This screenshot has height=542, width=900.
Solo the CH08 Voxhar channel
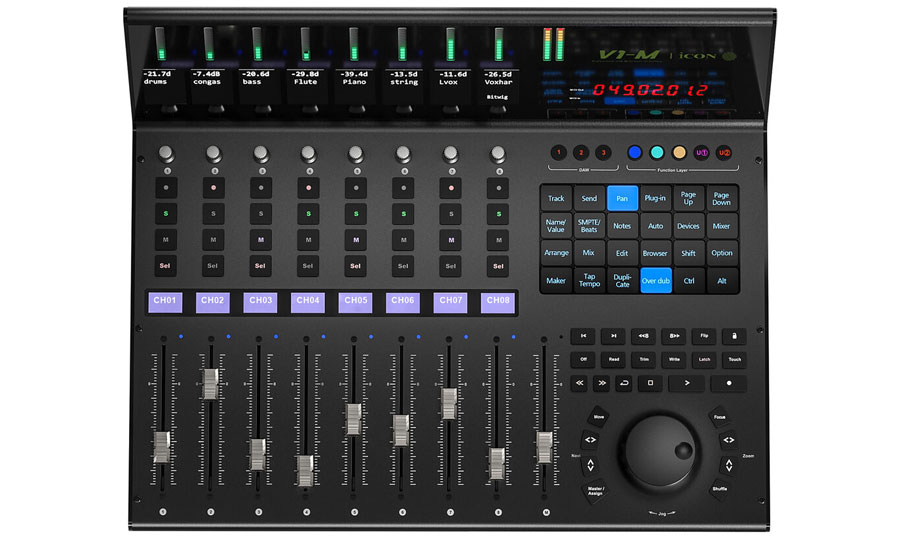498,214
